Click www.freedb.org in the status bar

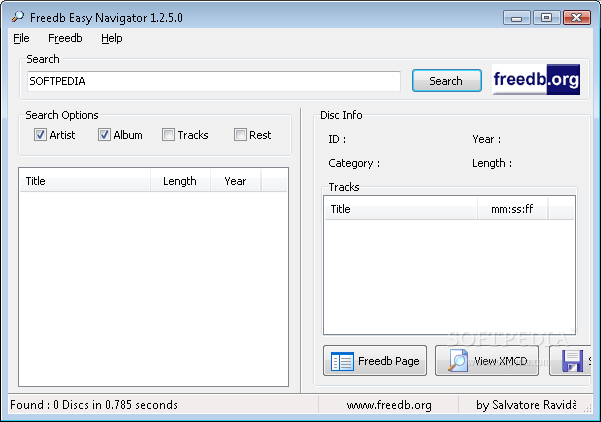(389, 405)
